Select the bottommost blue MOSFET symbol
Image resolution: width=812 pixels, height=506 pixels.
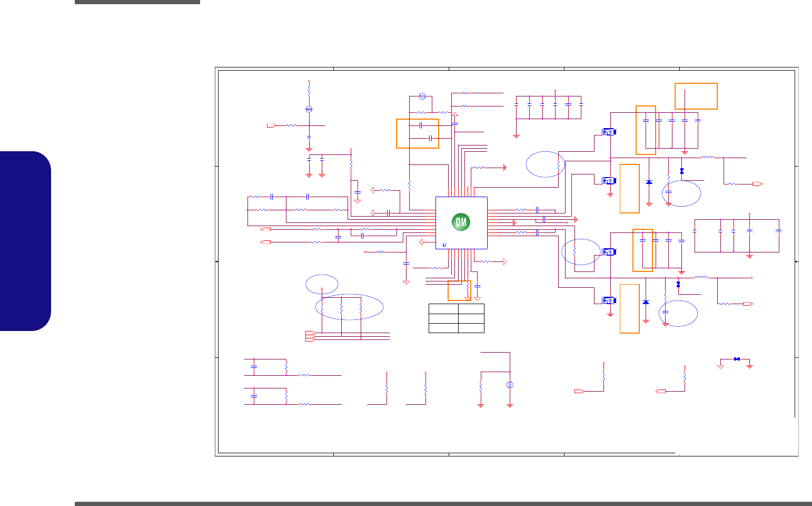[609, 300]
